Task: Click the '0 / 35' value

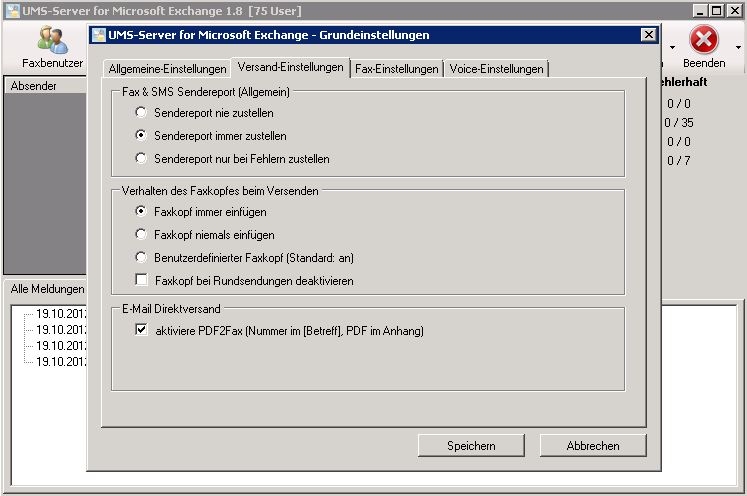Action: (679, 122)
